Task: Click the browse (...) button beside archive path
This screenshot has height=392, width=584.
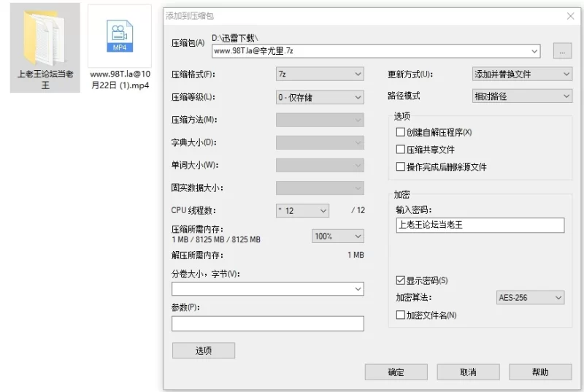Action: tap(561, 51)
